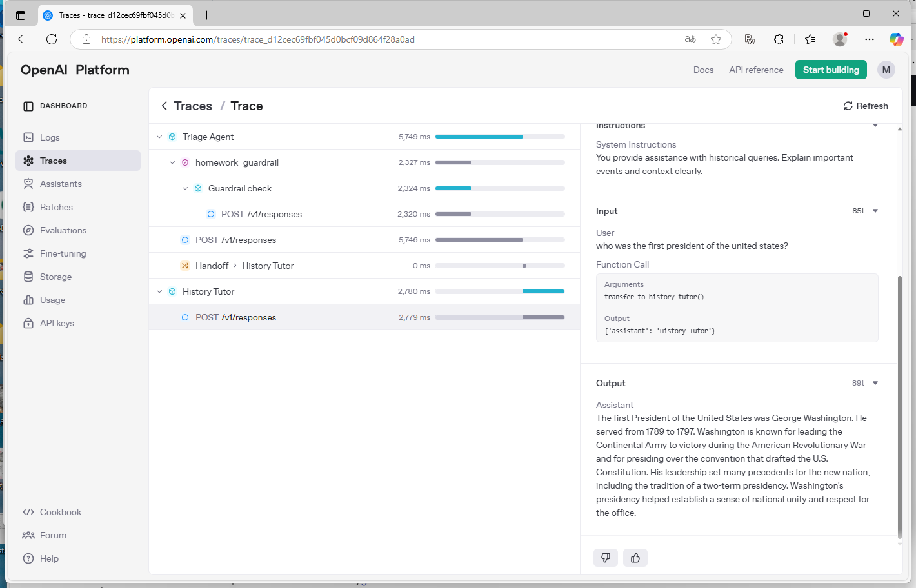The height and width of the screenshot is (588, 916).
Task: Close the Traces browser tab
Action: (x=183, y=15)
